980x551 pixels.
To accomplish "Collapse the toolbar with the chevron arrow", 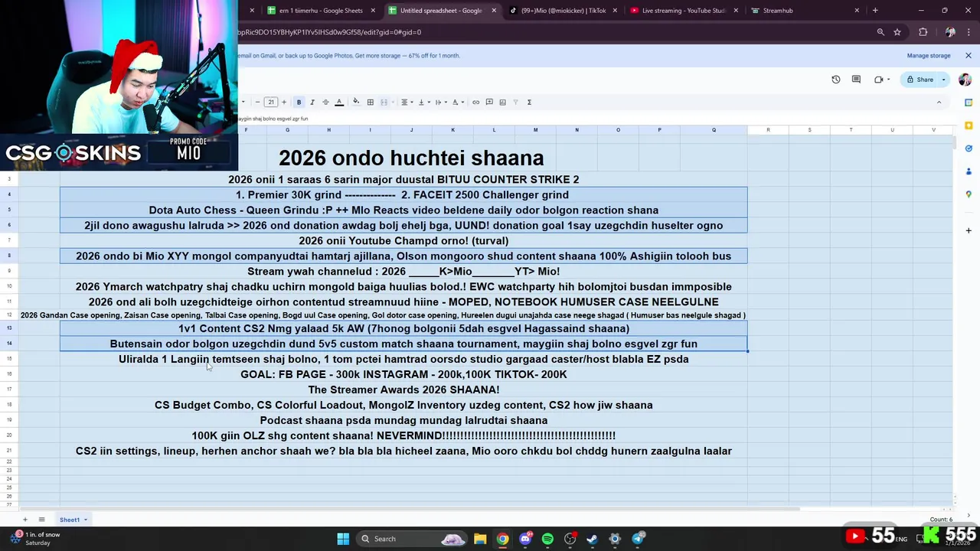I will [939, 102].
